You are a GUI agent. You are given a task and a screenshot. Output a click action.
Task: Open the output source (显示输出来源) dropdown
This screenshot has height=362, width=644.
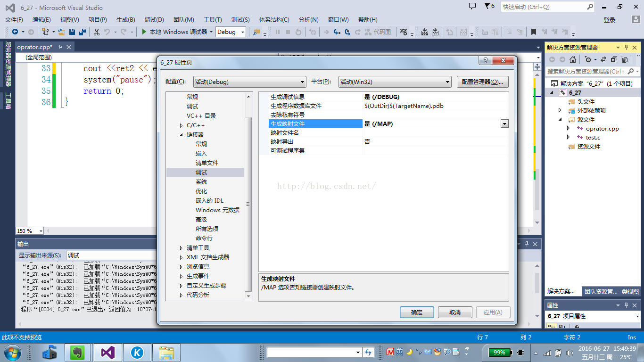point(110,255)
